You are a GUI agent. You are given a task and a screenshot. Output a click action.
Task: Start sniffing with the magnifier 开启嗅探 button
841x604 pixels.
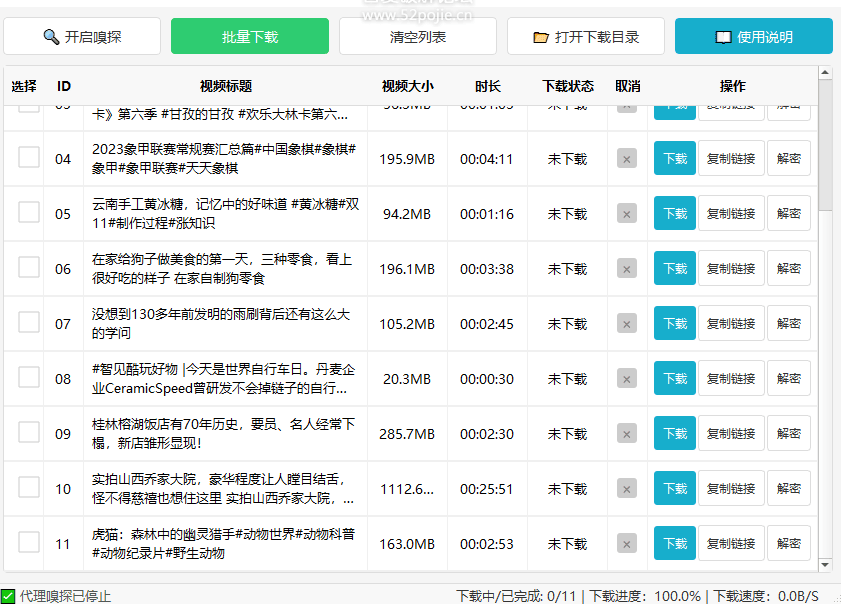point(82,37)
